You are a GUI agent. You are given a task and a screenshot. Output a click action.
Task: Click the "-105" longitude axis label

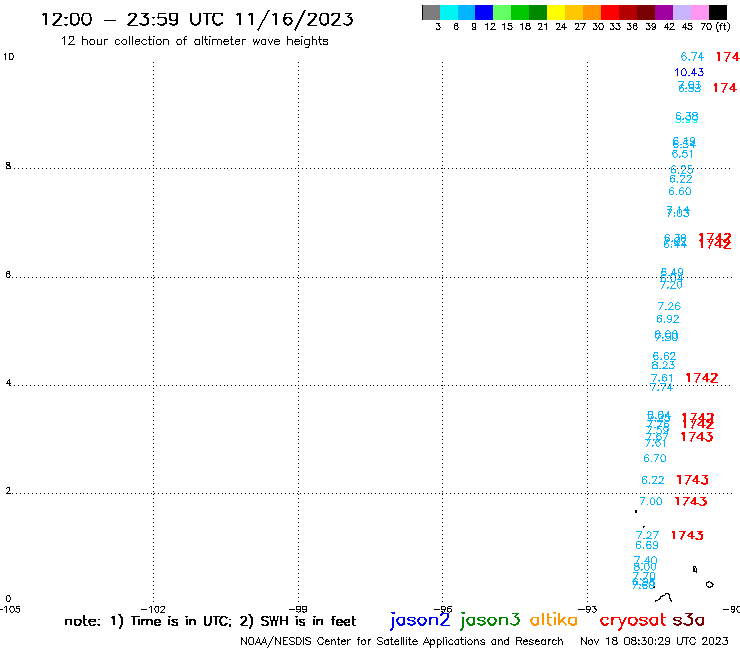point(10,609)
